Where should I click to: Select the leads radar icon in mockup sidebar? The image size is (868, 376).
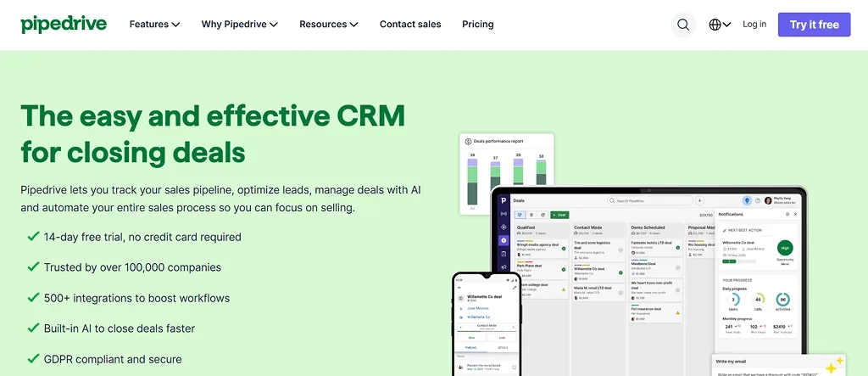[x=504, y=214]
